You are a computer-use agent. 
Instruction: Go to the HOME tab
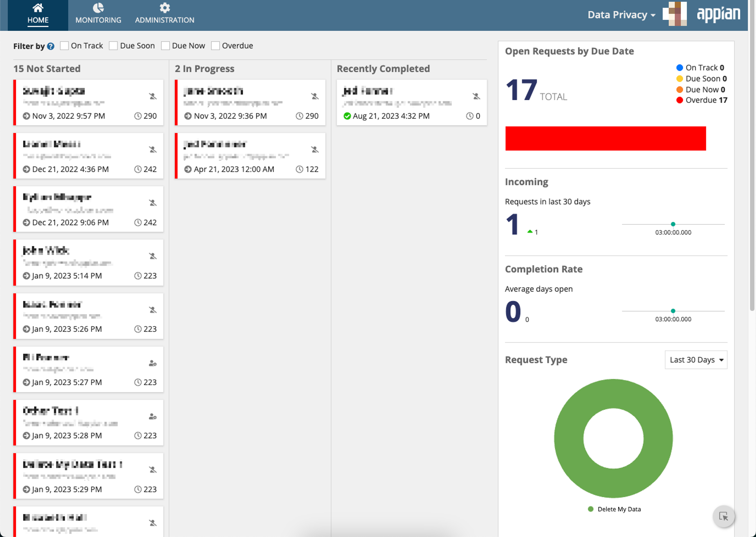[x=38, y=15]
